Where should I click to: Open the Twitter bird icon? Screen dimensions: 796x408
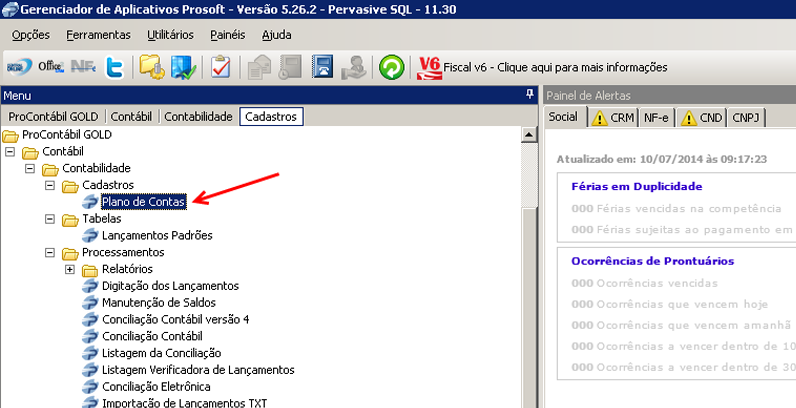click(115, 67)
